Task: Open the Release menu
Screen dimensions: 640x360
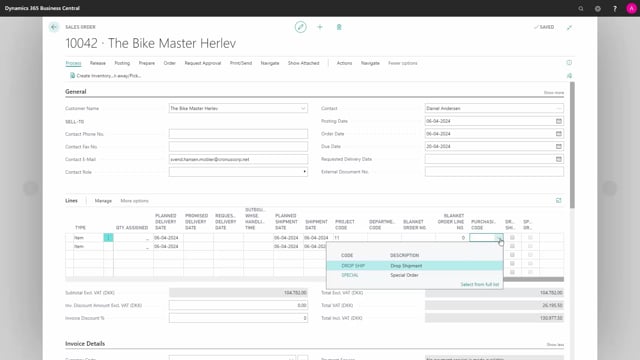Action: coord(98,63)
